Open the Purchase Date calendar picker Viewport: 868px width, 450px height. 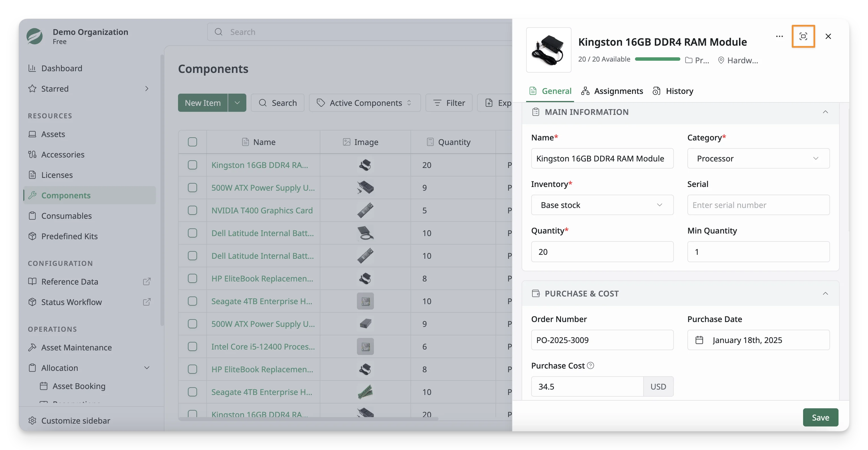coord(758,340)
